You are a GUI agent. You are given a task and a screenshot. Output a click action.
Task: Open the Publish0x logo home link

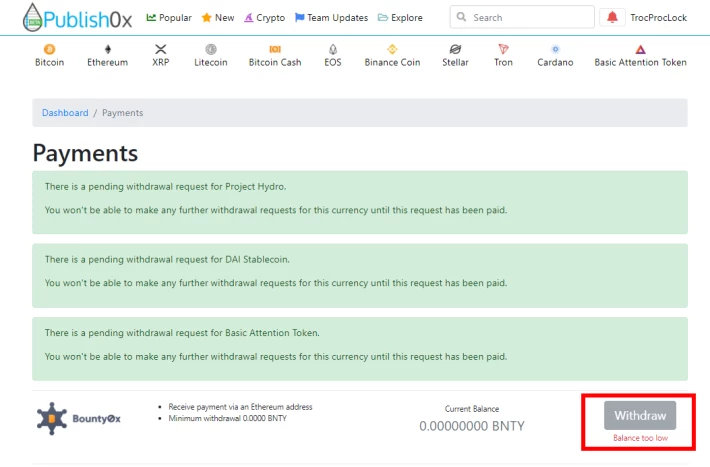click(x=77, y=18)
